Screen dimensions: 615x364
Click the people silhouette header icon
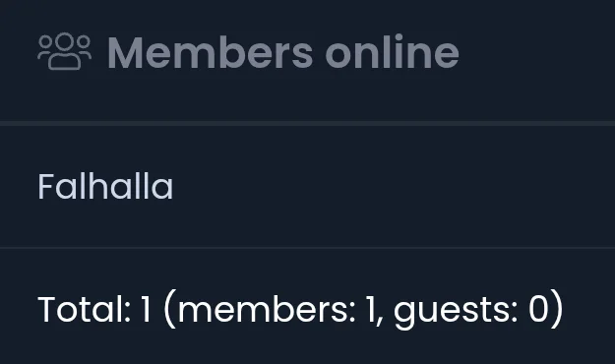[x=65, y=51]
